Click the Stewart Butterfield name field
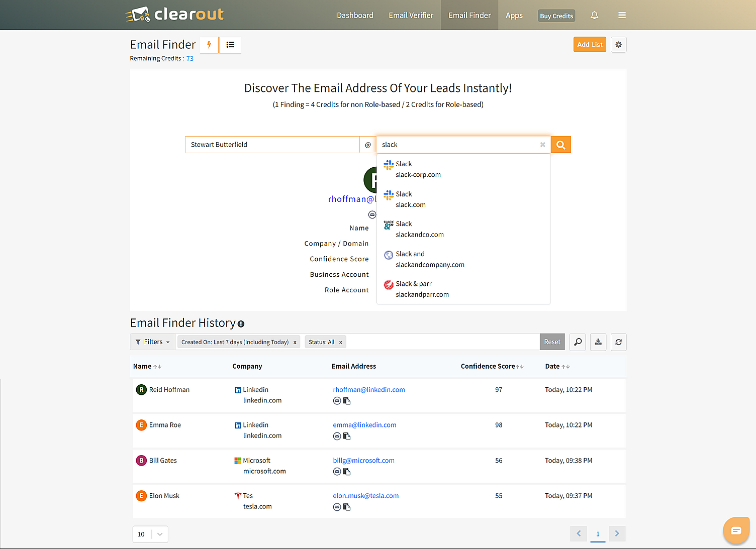The image size is (756, 549). [271, 145]
